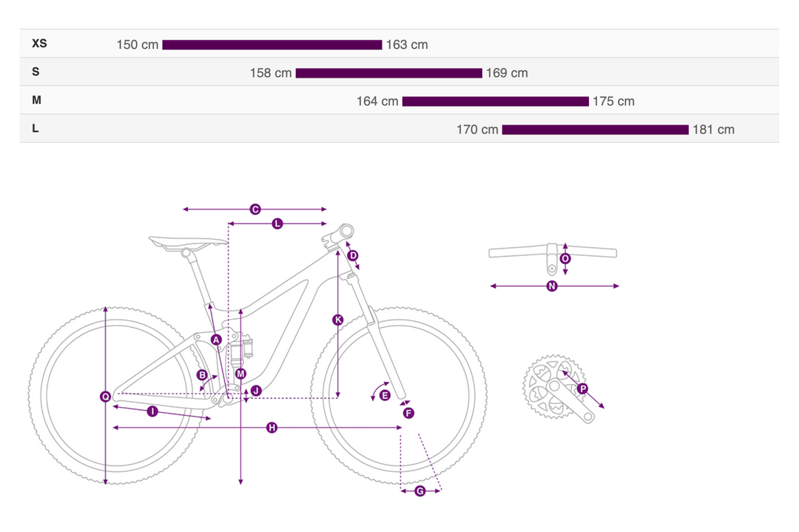
Task: Select the M size row label
Action: coord(36,100)
